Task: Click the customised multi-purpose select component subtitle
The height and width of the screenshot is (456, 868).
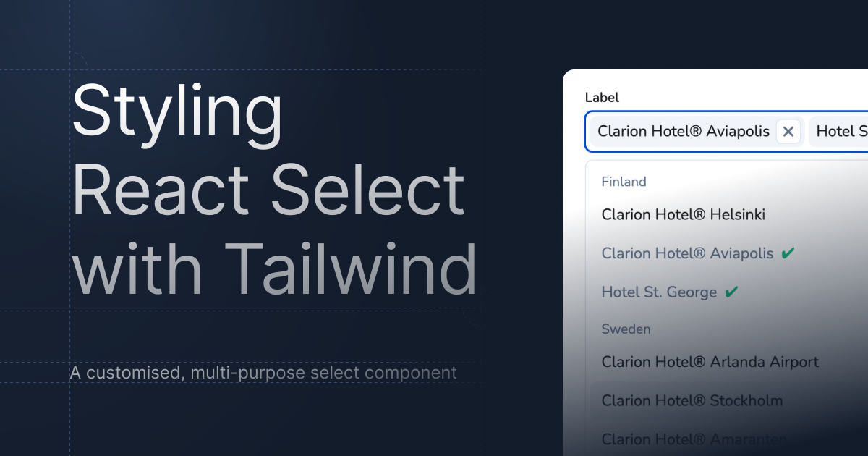Action: click(263, 373)
